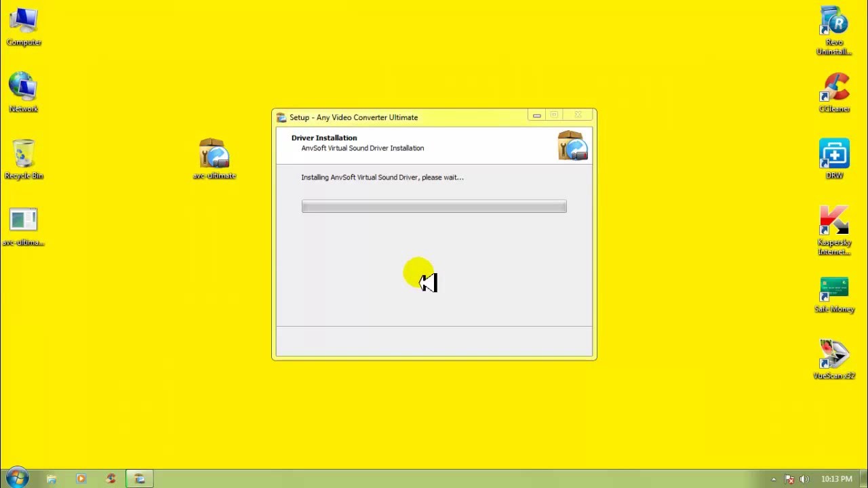Select the Recycle Bin icon
This screenshot has width=868, height=488.
[24, 159]
